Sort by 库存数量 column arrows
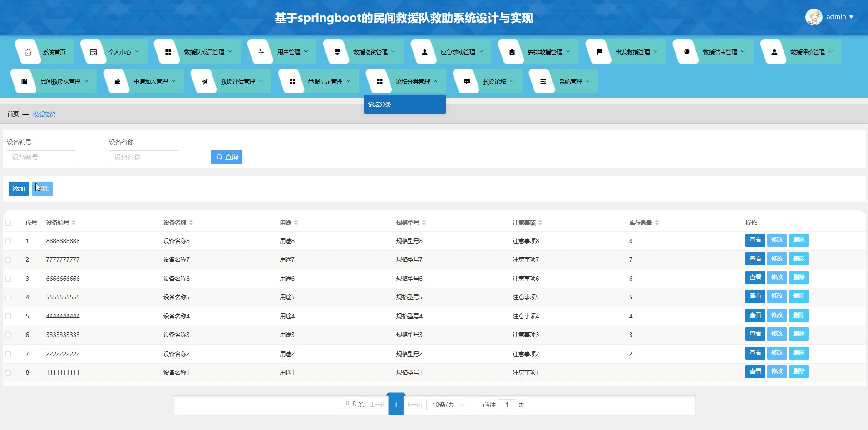The width and height of the screenshot is (868, 430). tap(657, 223)
